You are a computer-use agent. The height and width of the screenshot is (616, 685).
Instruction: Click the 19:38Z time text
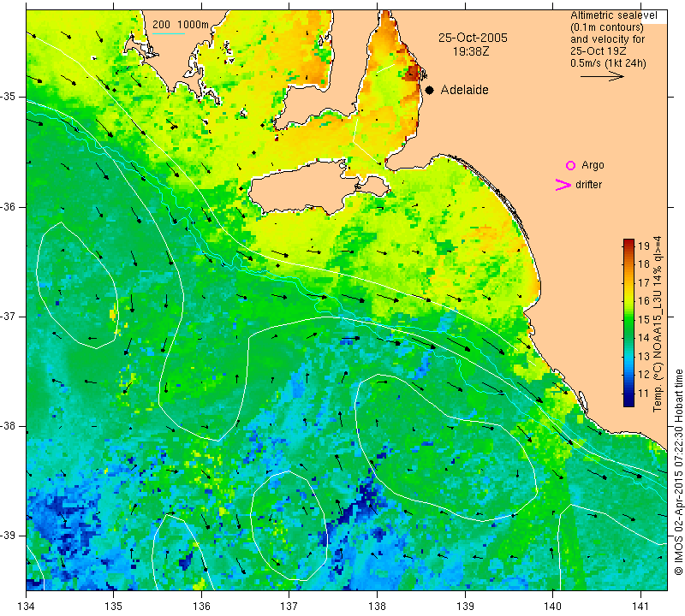[x=471, y=51]
